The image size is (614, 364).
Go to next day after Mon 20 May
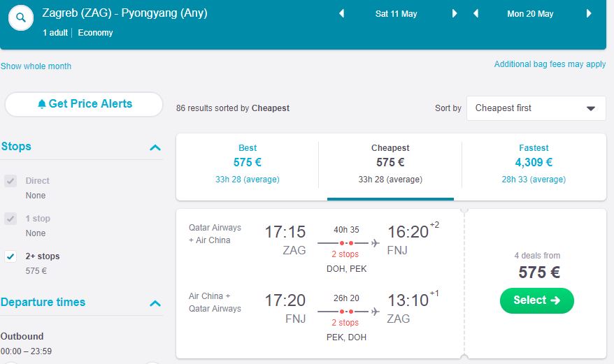(x=590, y=14)
